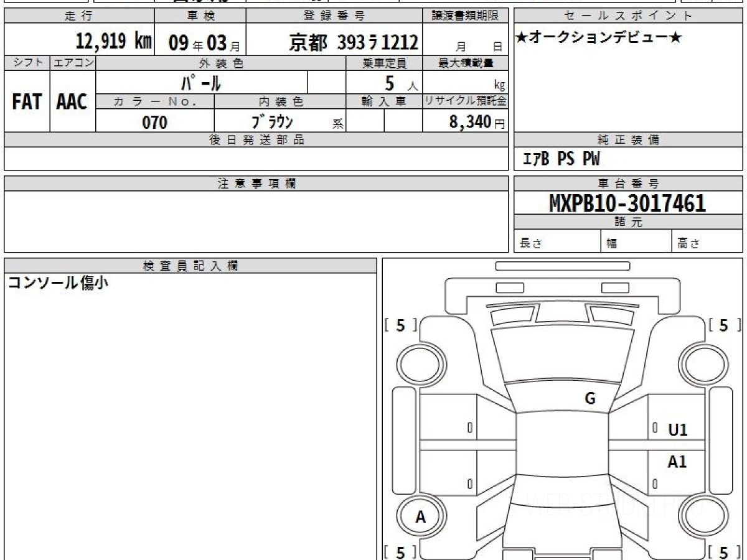Click the 注意事項欄 section header
747x560 pixels.
click(x=256, y=184)
